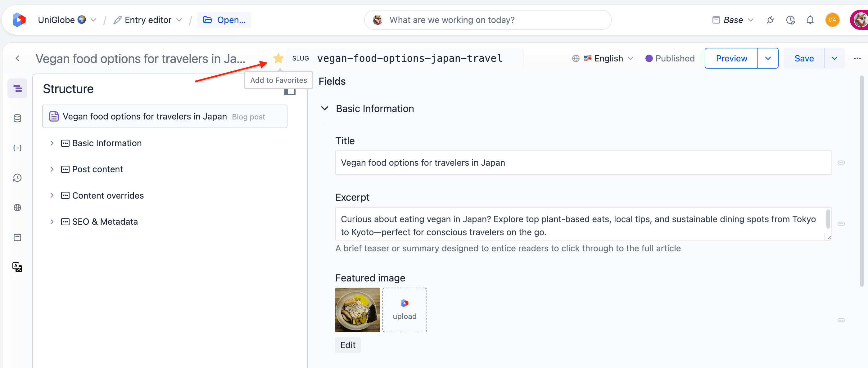
Task: Click the Edit button under Featured image
Action: (x=348, y=345)
